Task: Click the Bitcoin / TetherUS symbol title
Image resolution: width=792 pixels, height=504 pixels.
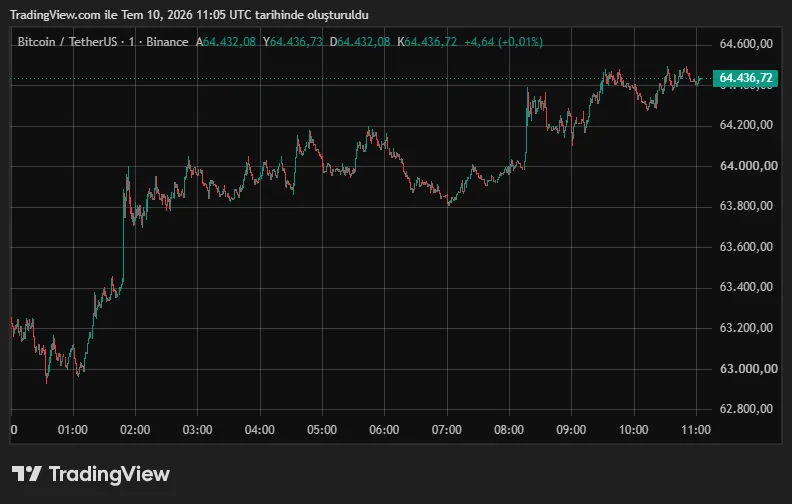Action: [67, 42]
